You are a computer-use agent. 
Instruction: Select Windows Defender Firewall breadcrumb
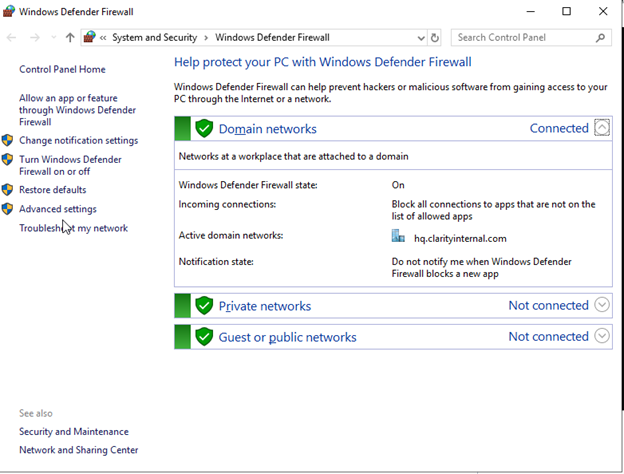pos(272,38)
